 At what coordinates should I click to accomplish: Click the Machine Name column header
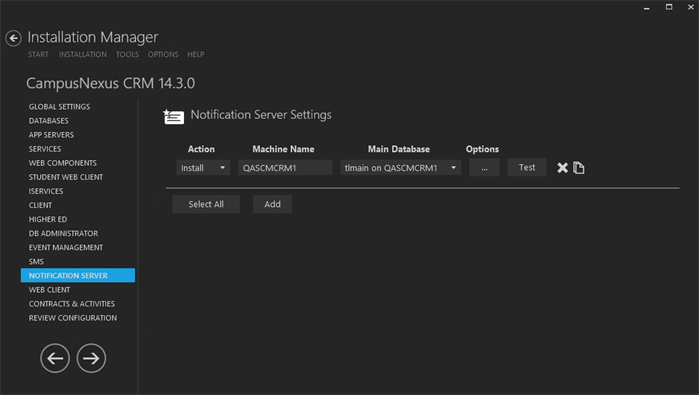[x=284, y=149]
